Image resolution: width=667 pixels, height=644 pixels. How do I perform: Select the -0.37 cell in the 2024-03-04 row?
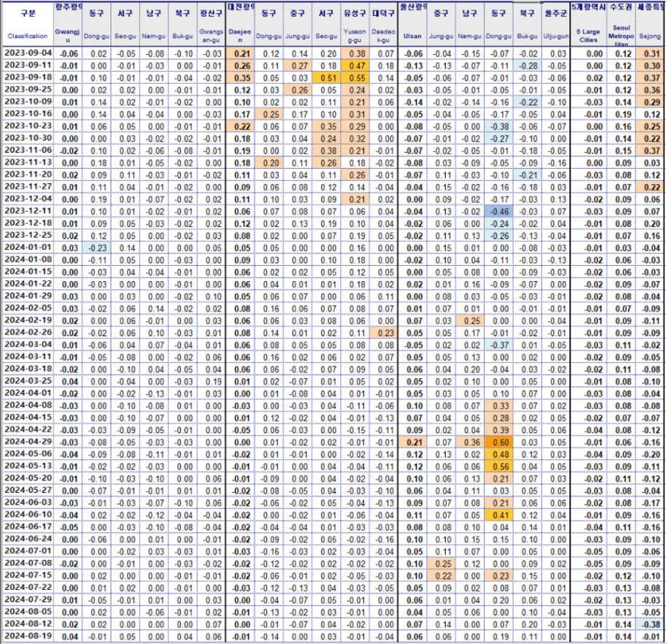[x=498, y=345]
